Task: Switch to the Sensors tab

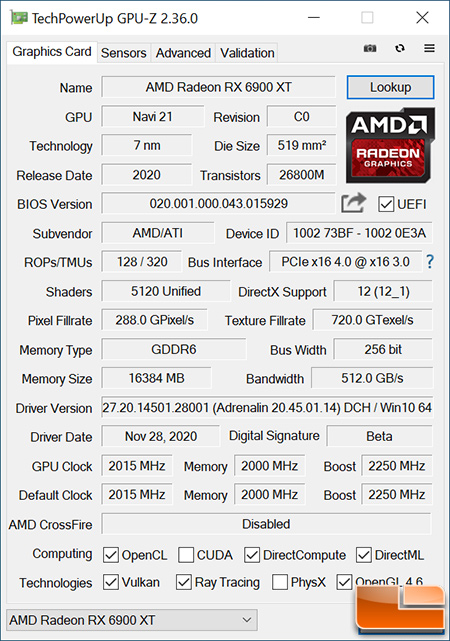Action: 123,53
